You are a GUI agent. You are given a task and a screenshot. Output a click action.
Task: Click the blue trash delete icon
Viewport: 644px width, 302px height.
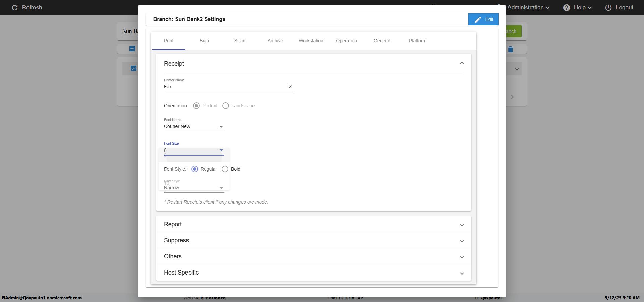tap(511, 49)
